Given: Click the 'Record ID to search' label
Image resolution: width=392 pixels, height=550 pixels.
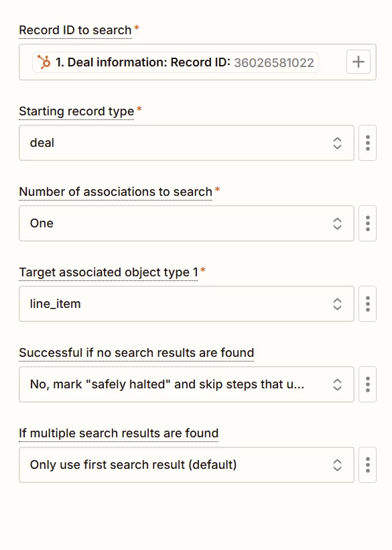Looking at the screenshot, I should click(75, 30).
